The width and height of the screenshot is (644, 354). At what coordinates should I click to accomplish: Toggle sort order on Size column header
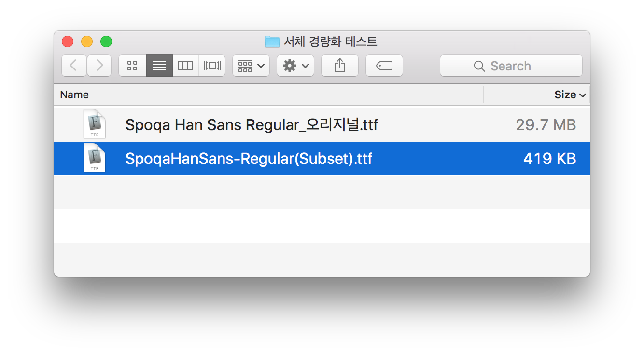[x=537, y=95]
